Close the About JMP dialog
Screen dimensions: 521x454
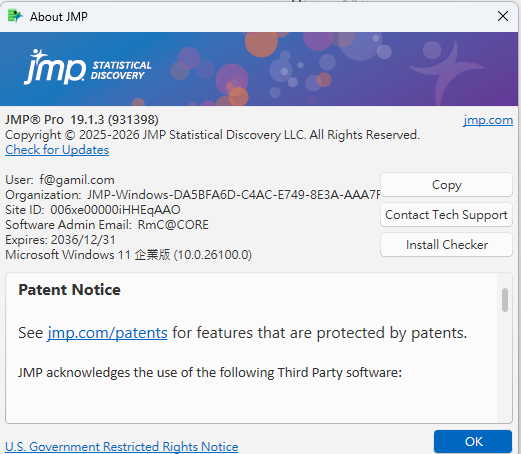503,16
